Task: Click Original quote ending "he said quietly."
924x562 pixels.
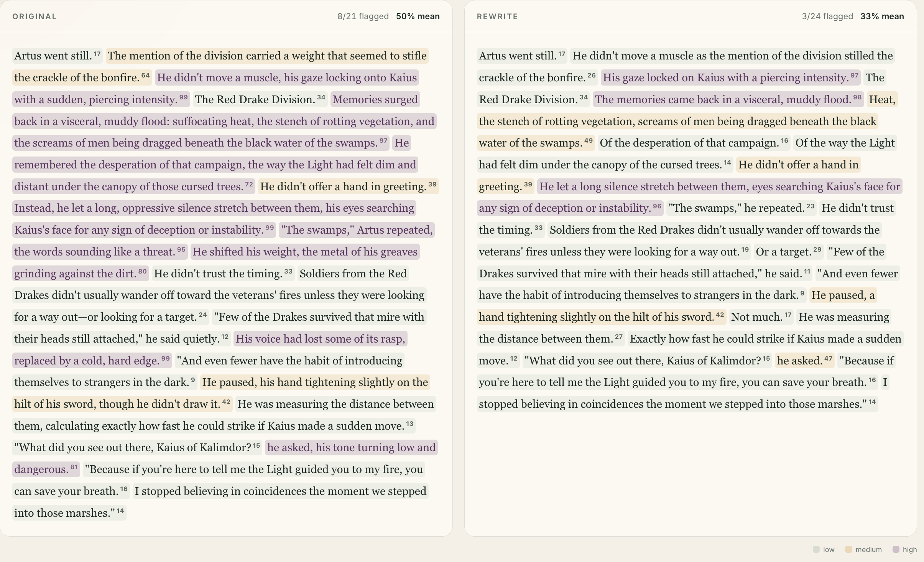Action: 319,317
